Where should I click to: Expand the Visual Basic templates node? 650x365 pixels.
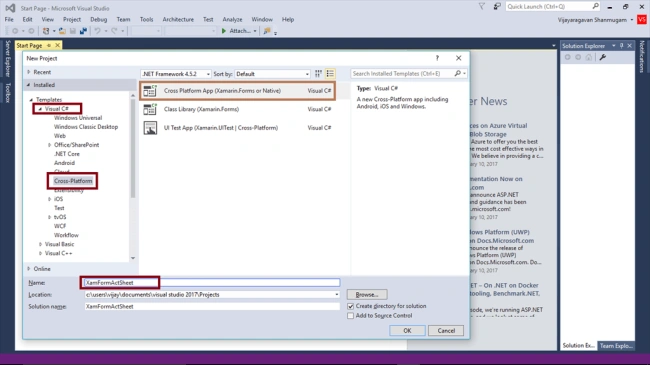(x=40, y=244)
